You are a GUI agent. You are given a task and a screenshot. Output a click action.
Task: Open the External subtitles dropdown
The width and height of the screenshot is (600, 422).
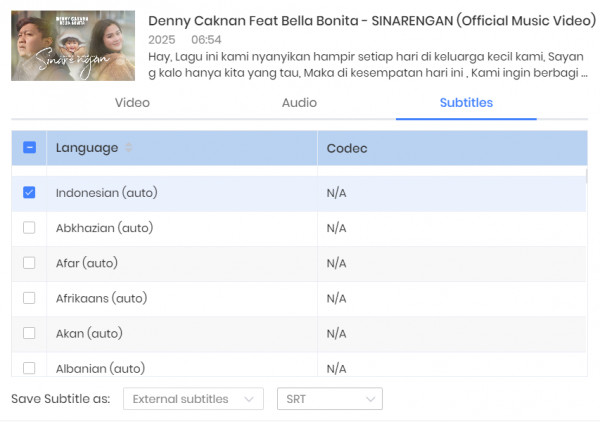coord(193,399)
